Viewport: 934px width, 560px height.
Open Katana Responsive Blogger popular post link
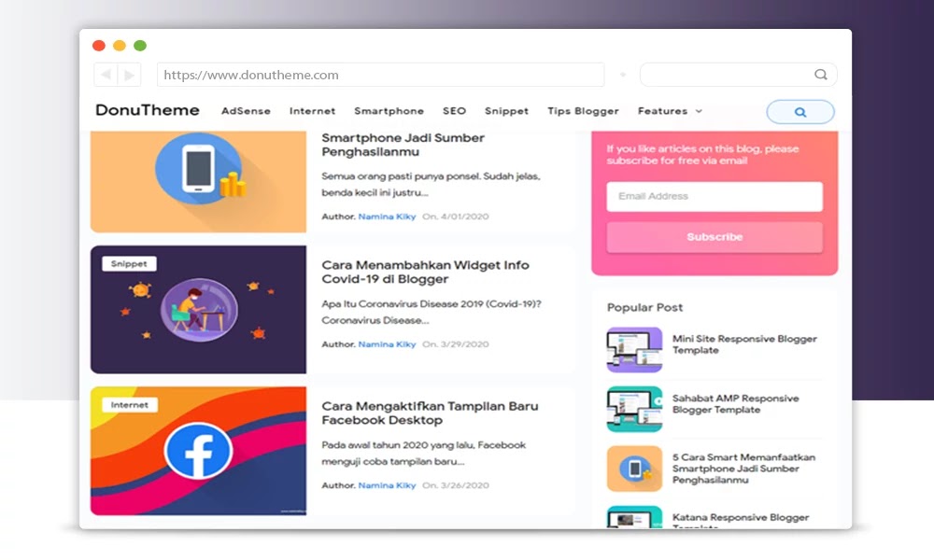(741, 520)
